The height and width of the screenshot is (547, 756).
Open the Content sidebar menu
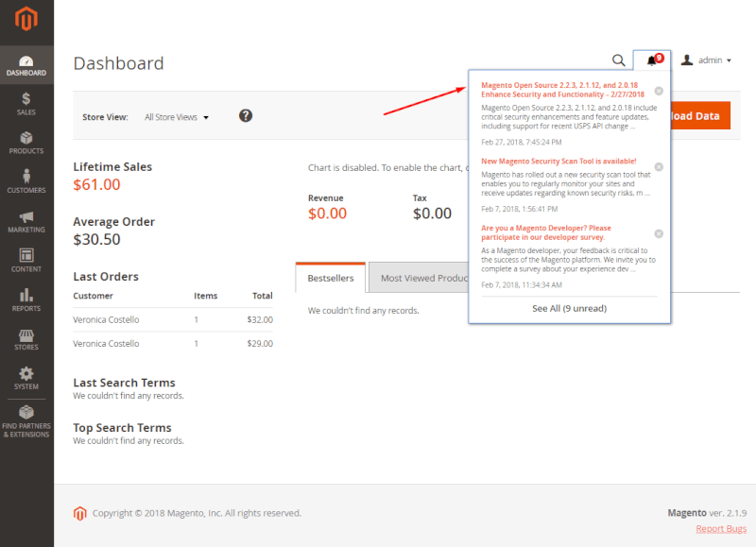26,261
